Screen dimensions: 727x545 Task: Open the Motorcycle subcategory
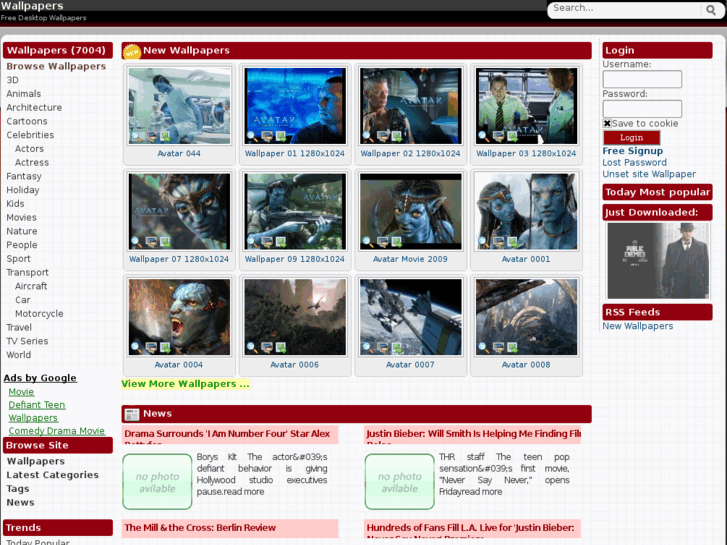point(39,314)
